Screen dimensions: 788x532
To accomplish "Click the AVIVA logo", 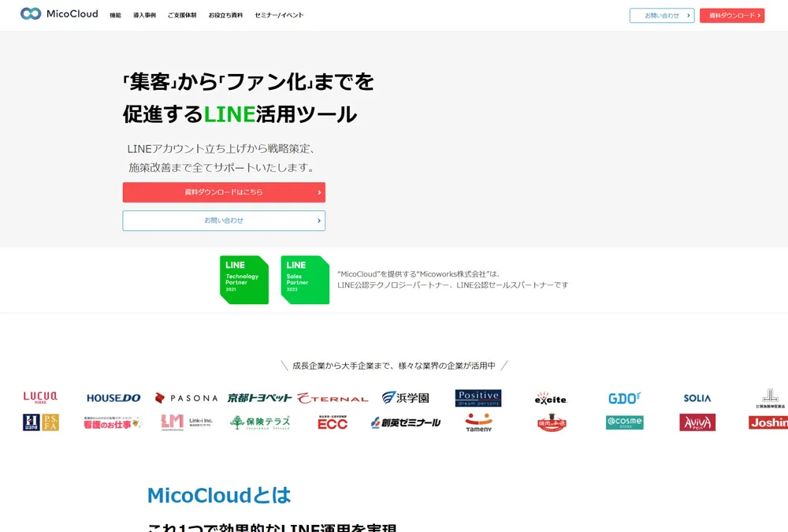I will 697,422.
